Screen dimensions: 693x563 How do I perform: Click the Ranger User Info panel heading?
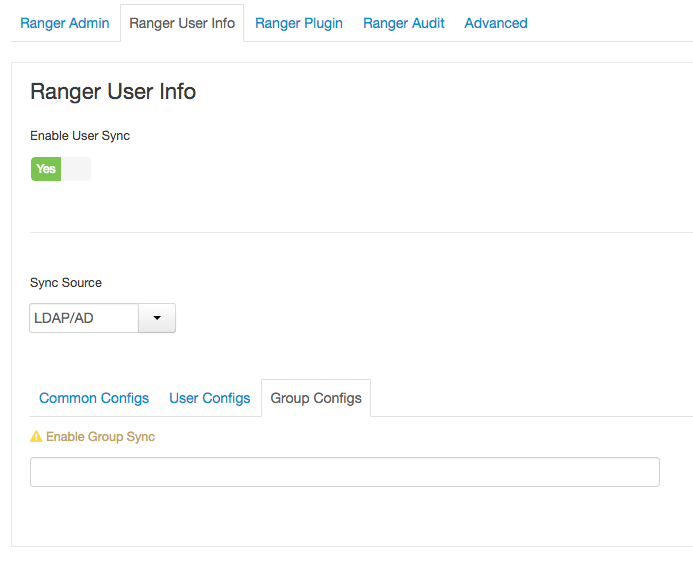(113, 92)
